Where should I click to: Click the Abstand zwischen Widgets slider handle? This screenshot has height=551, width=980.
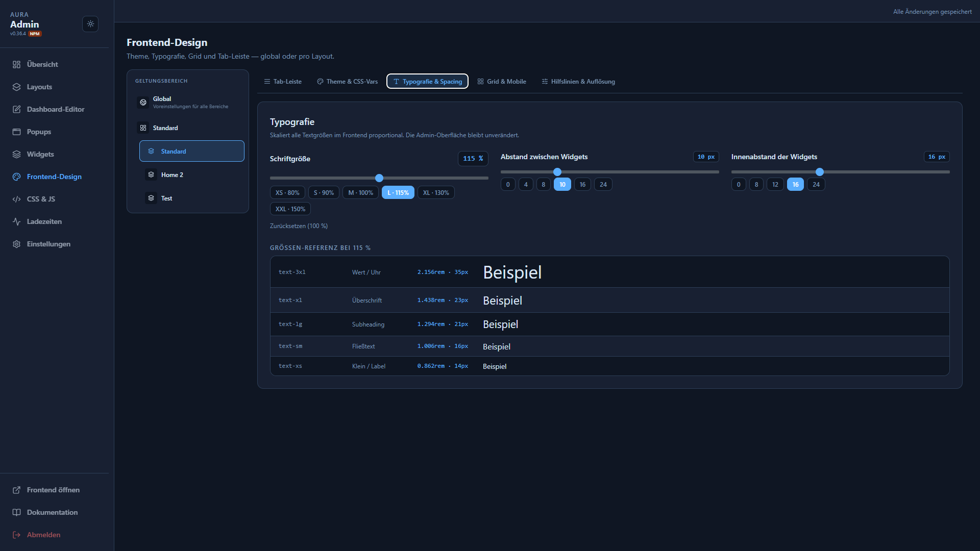coord(557,172)
